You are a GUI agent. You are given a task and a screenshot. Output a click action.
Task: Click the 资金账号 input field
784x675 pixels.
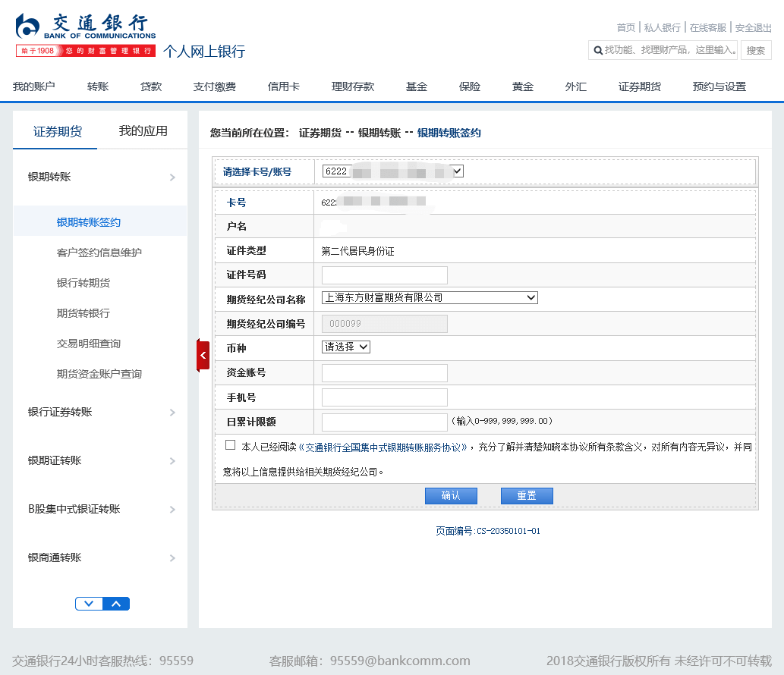click(x=385, y=373)
